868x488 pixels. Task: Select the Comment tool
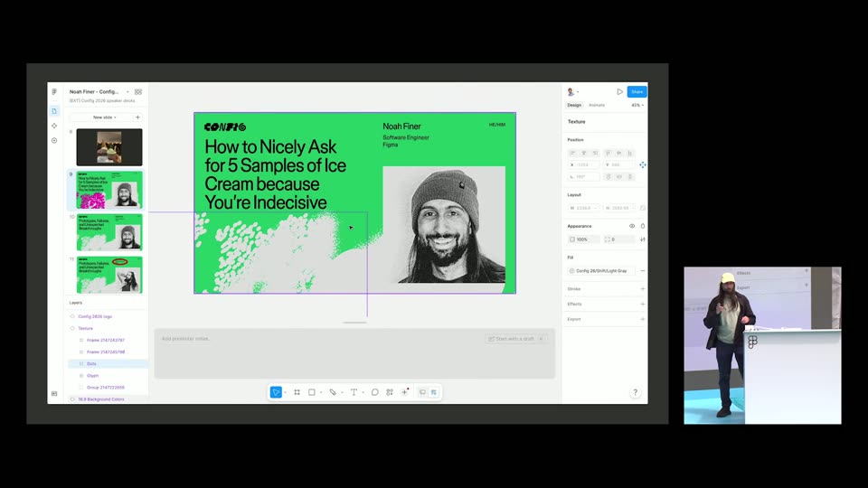tap(374, 392)
